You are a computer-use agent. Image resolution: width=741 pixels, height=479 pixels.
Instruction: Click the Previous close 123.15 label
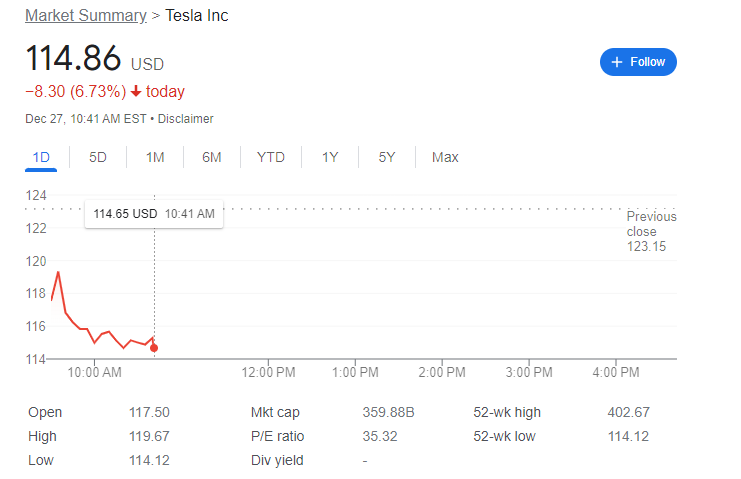coord(651,232)
